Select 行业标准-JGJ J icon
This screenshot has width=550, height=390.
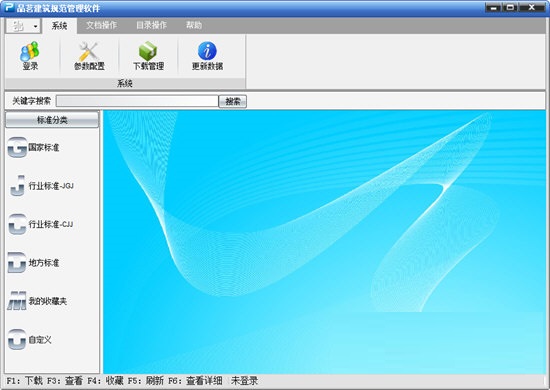click(x=17, y=186)
